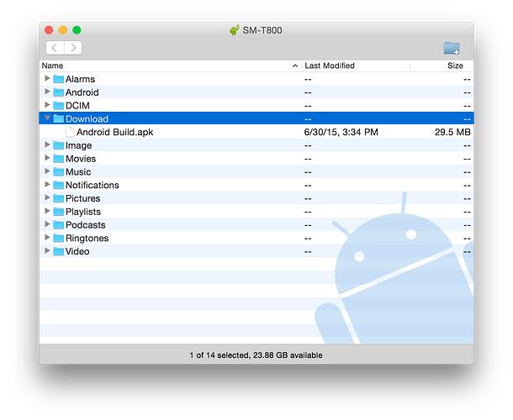This screenshot has width=513, height=420.
Task: Expand the Music folder triangle
Action: click(47, 171)
